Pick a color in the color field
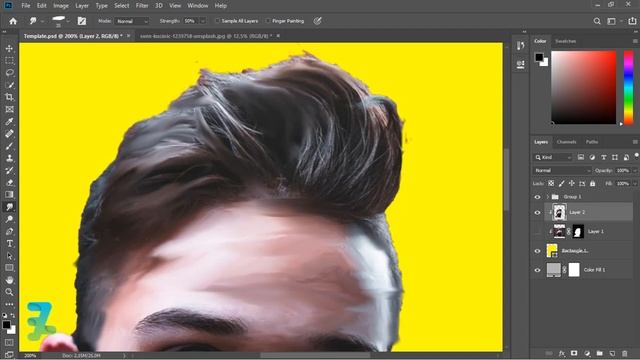This screenshot has width=640, height=360. pos(583,87)
